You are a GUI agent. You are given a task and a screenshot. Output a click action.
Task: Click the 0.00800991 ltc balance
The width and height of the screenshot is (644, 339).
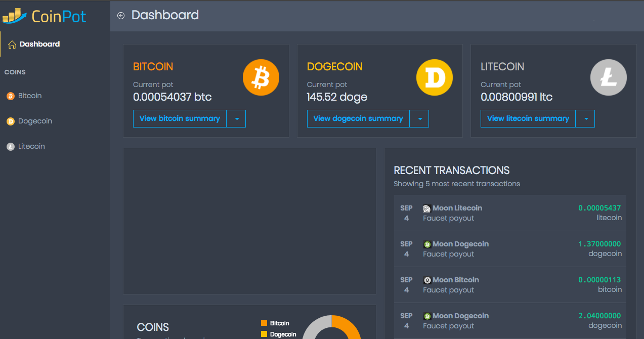click(x=517, y=97)
